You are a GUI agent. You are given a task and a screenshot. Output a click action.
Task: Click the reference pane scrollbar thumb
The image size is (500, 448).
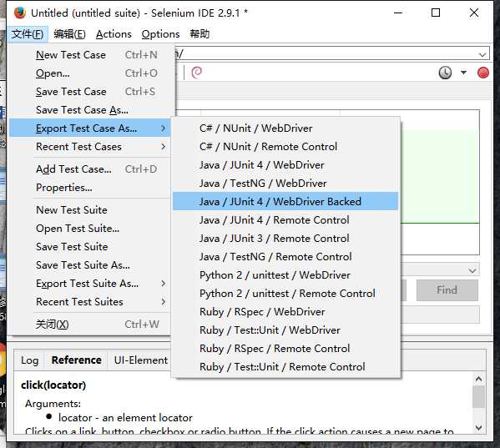coord(478,396)
